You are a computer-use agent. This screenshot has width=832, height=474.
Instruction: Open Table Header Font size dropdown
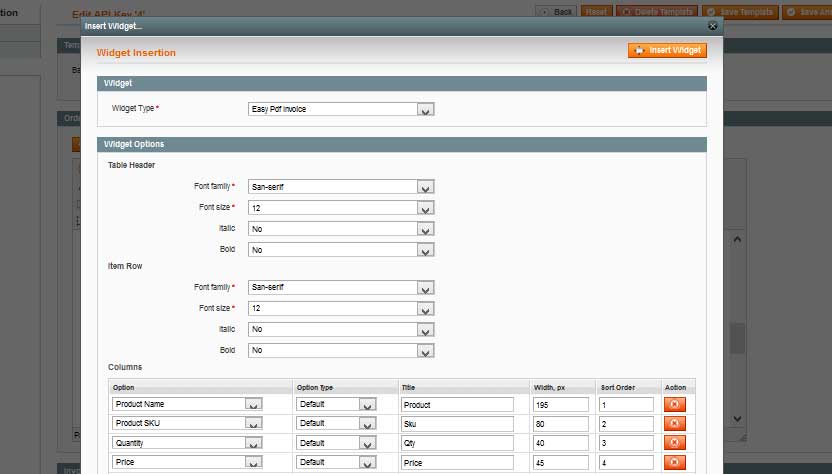[341, 208]
